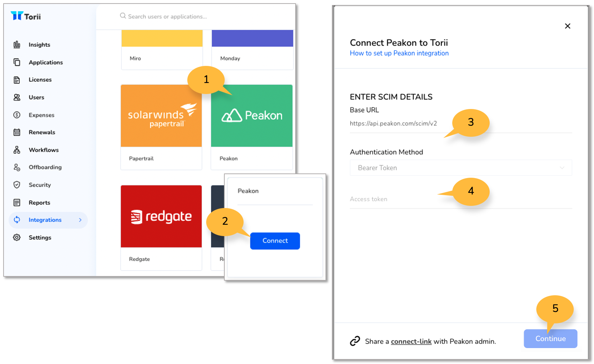Select Settings in the navigation menu
This screenshot has height=364, width=594.
pyautogui.click(x=40, y=237)
